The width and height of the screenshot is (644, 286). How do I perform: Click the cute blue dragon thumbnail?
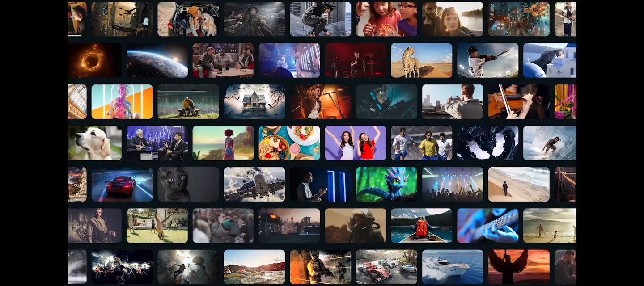coord(387,184)
